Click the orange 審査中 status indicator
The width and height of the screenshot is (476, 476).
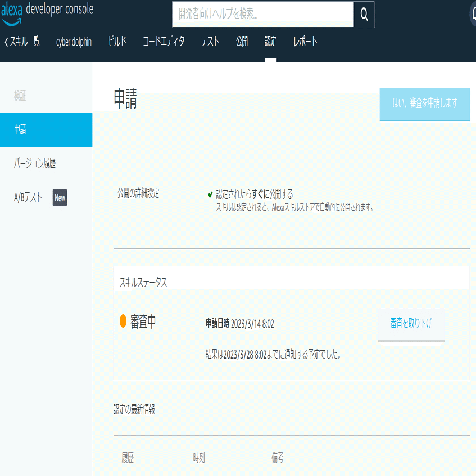tap(124, 321)
